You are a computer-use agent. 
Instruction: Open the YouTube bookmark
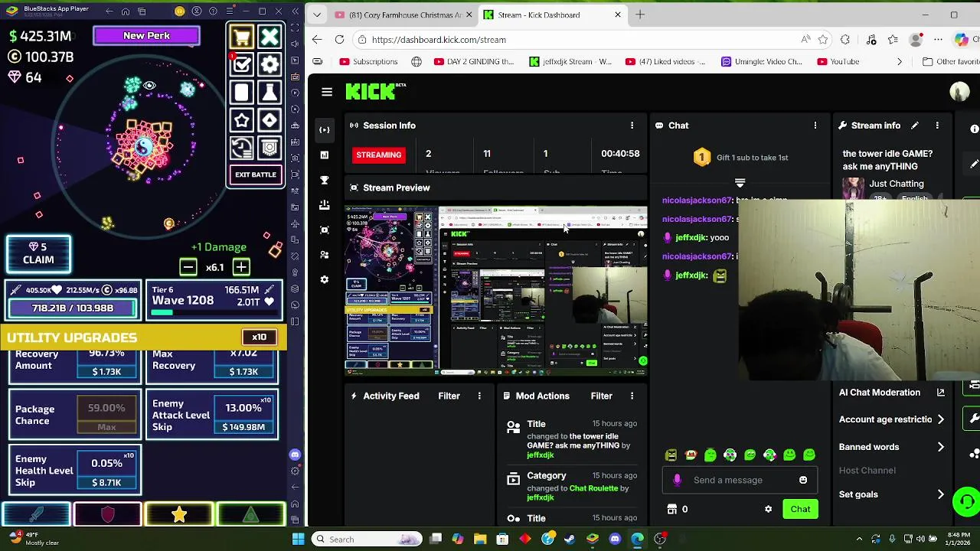click(x=837, y=61)
